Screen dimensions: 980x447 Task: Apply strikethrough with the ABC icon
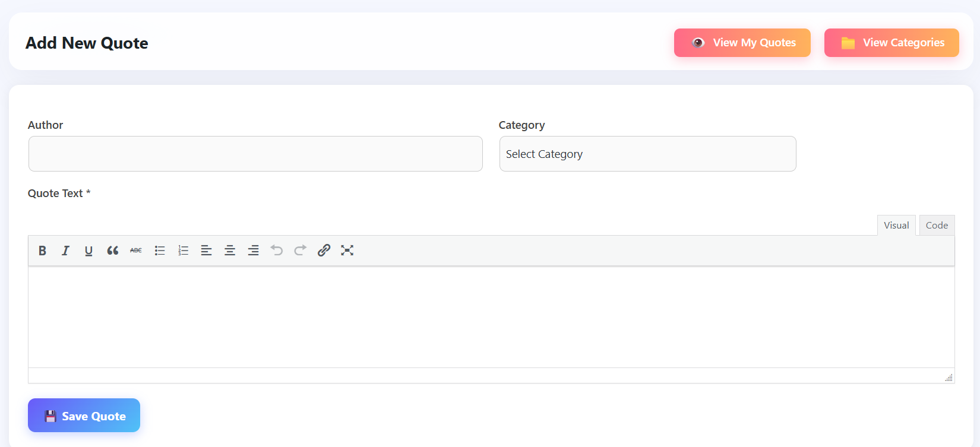click(x=136, y=251)
